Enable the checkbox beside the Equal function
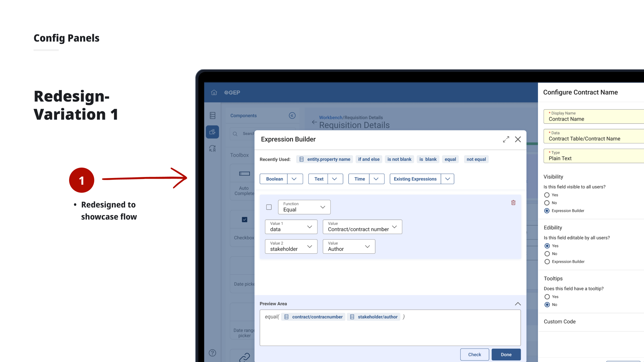This screenshot has height=362, width=644. click(x=269, y=207)
